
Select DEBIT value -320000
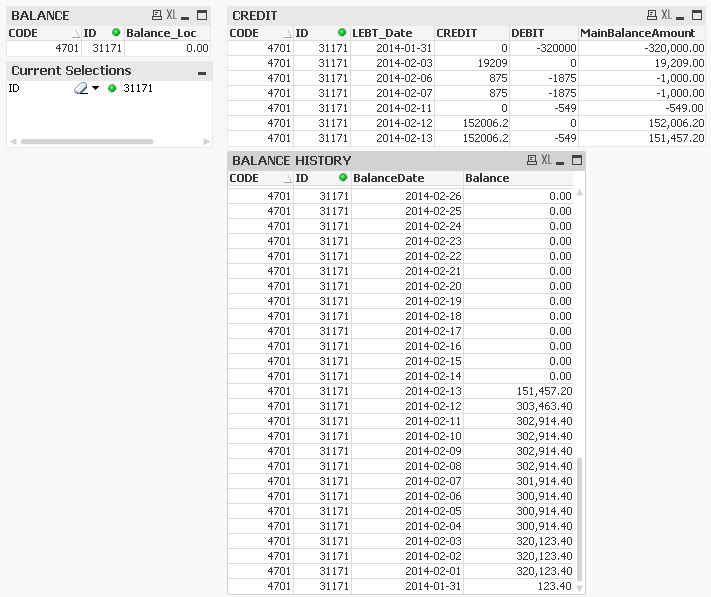tap(544, 48)
